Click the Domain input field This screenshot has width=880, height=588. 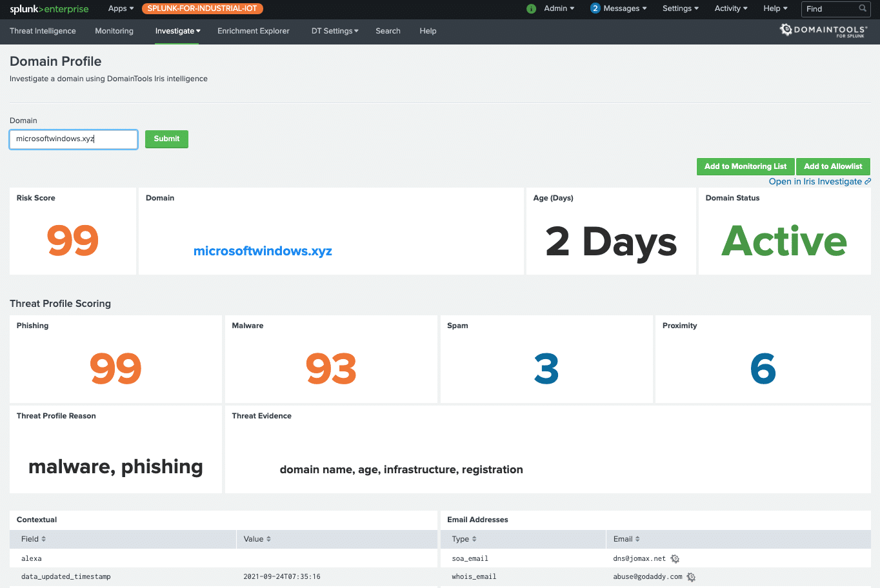tap(74, 139)
